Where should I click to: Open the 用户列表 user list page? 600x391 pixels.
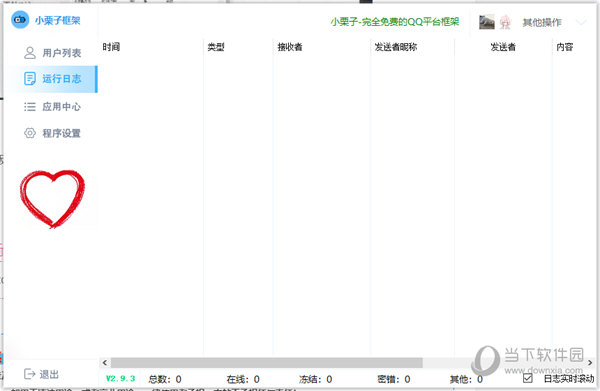52,52
